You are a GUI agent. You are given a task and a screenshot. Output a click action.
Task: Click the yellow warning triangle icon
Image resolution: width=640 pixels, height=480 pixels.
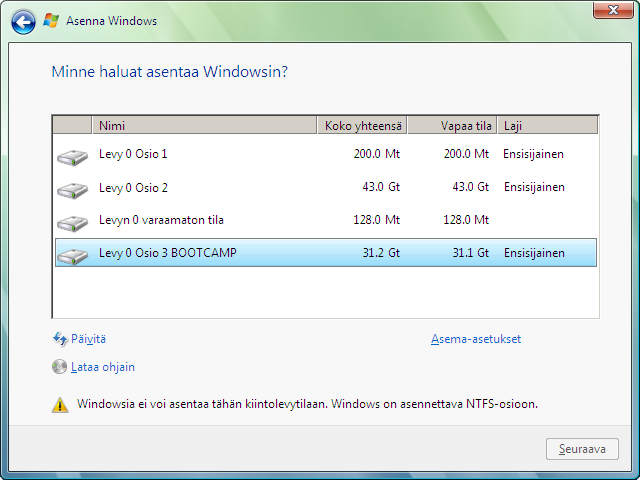tap(60, 405)
